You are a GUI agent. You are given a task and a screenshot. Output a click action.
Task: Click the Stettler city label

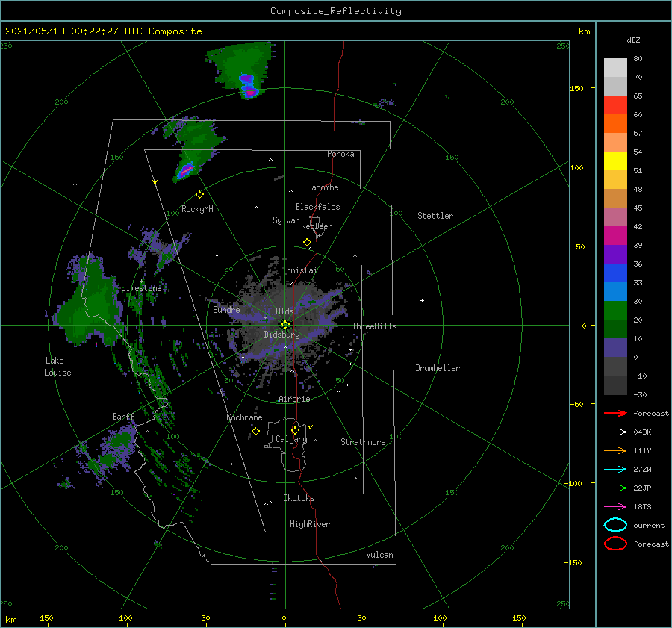(435, 216)
